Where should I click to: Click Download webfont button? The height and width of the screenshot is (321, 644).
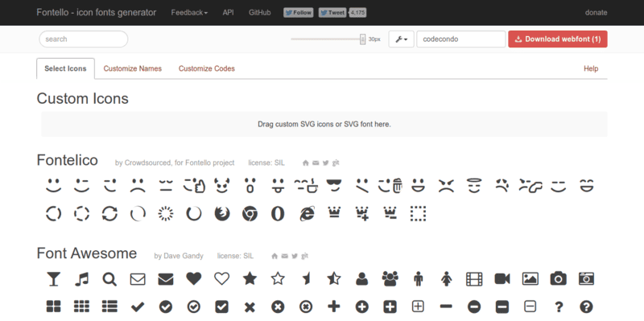[x=558, y=39]
